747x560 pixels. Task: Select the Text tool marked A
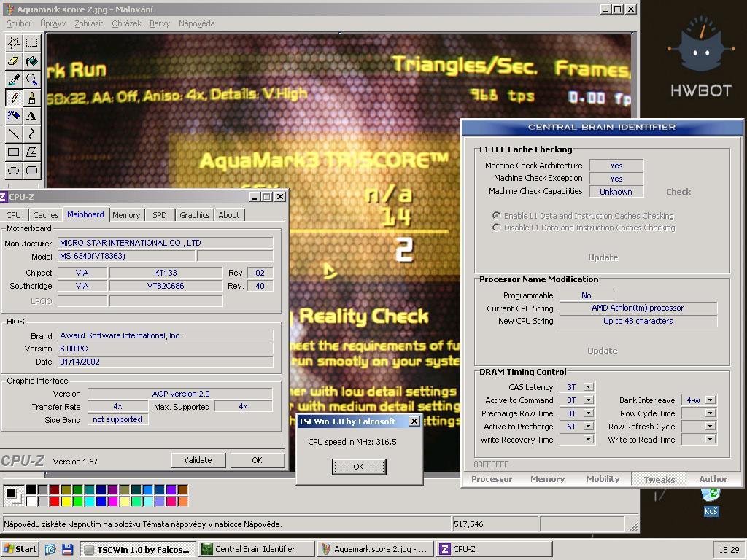(32, 116)
